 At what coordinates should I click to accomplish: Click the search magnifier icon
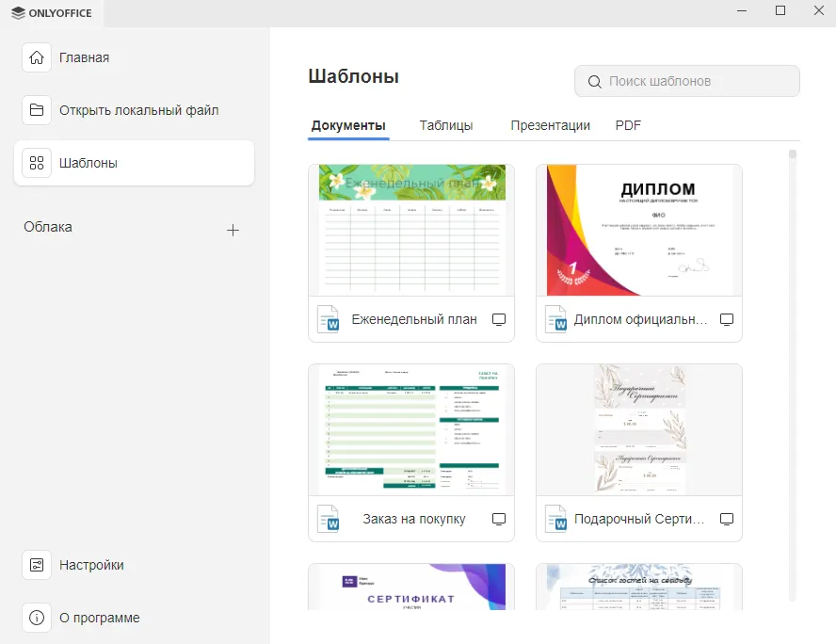click(594, 82)
